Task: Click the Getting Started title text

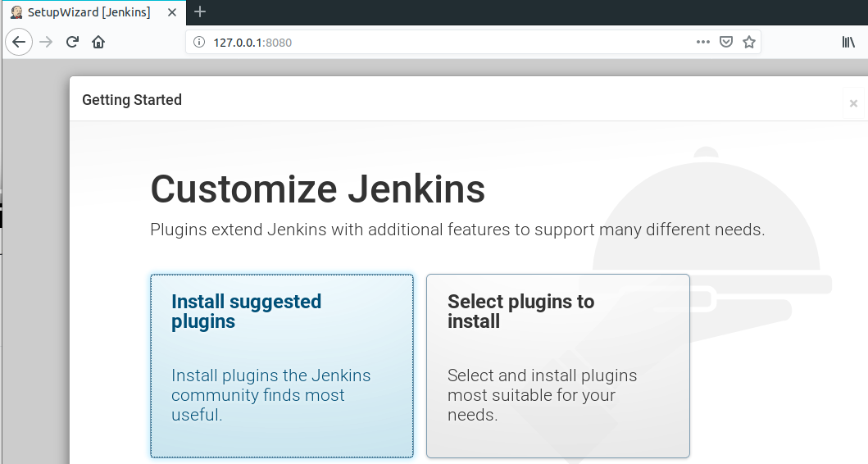Action: [132, 100]
